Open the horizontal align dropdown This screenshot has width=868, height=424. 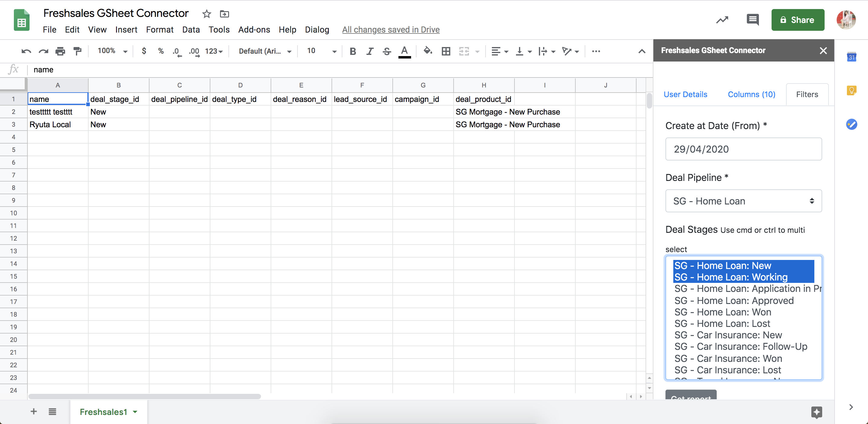tap(499, 51)
